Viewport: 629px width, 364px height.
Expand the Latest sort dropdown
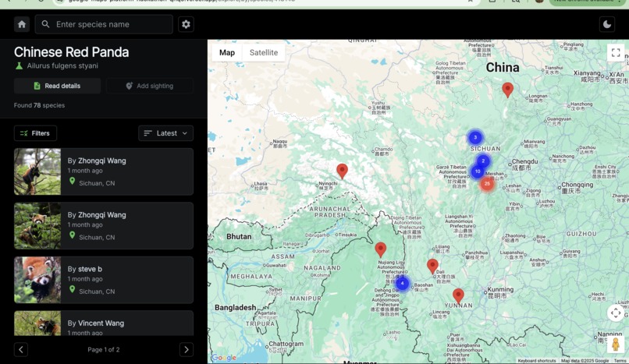tap(165, 133)
